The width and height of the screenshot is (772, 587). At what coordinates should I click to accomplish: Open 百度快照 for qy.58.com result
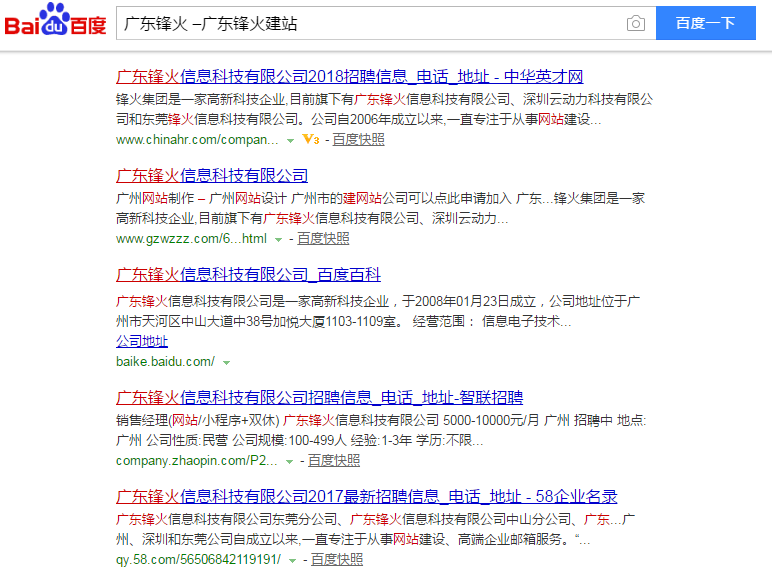click(x=337, y=559)
